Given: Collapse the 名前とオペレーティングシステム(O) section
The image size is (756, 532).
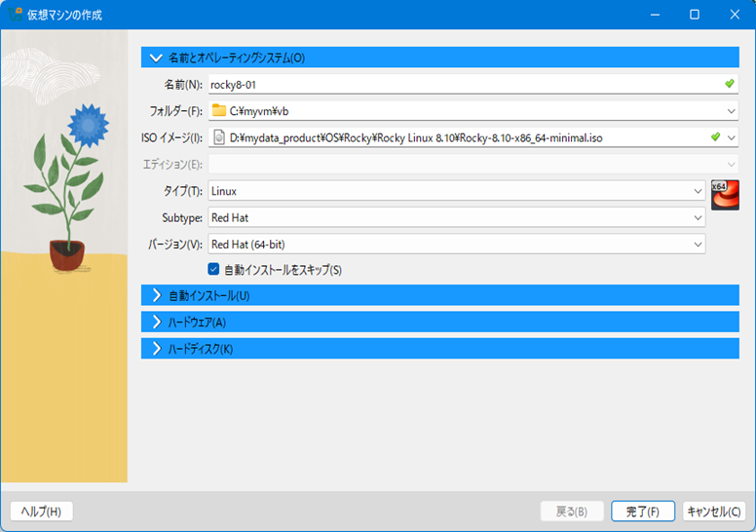Looking at the screenshot, I should pos(439,57).
